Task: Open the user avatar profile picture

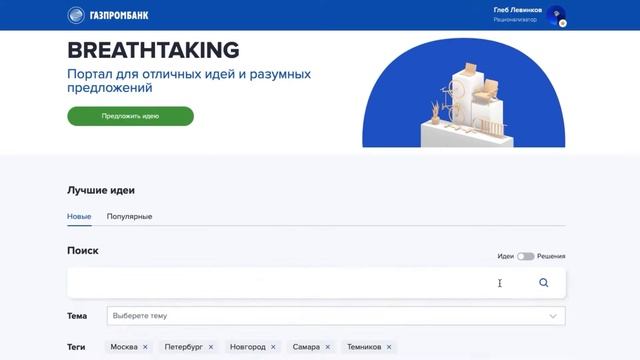Action: tap(556, 15)
